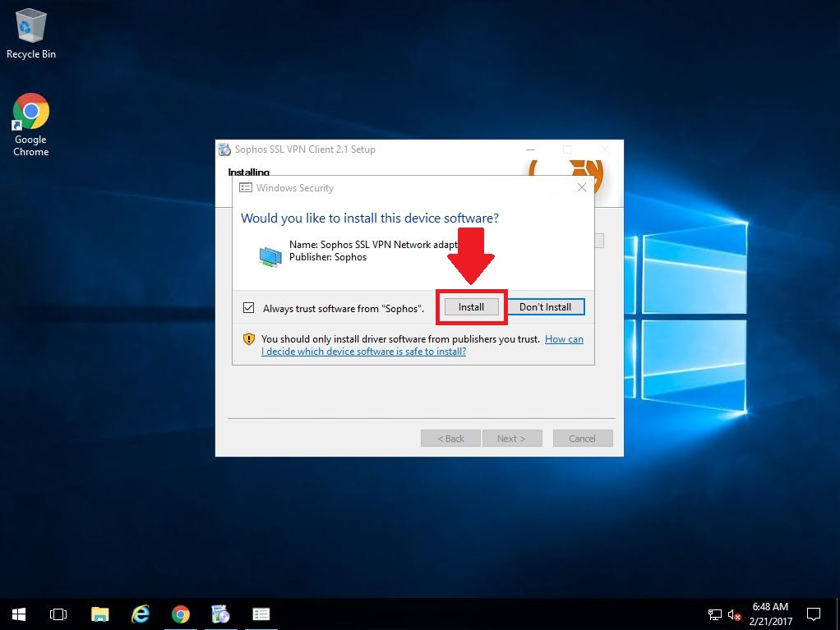This screenshot has width=840, height=630.
Task: Click the Windows Security title icon
Action: coord(246,188)
